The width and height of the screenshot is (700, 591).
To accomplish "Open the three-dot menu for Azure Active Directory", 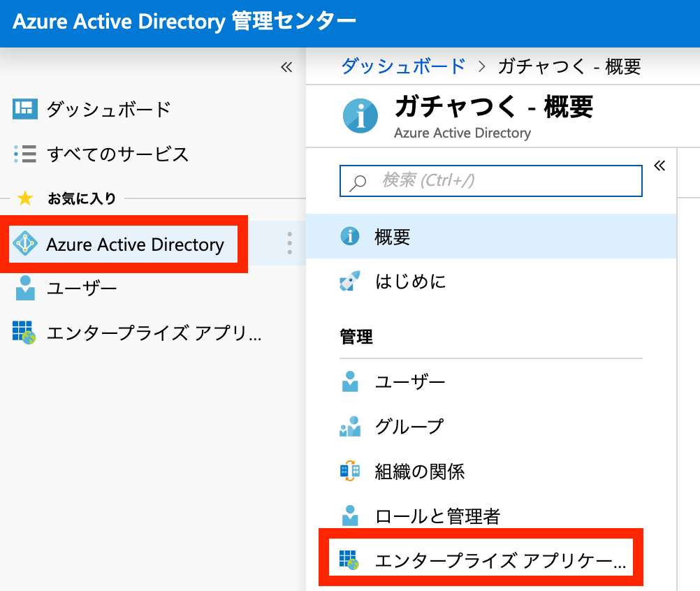I will click(290, 243).
